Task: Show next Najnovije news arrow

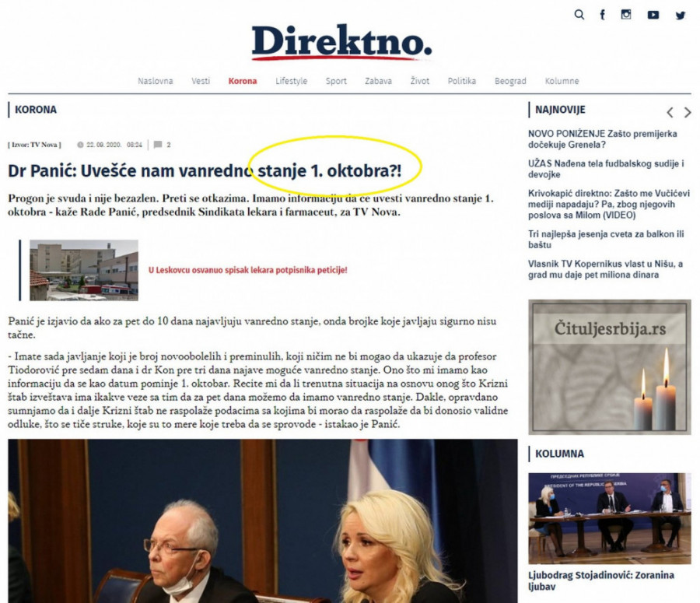Action: click(687, 113)
